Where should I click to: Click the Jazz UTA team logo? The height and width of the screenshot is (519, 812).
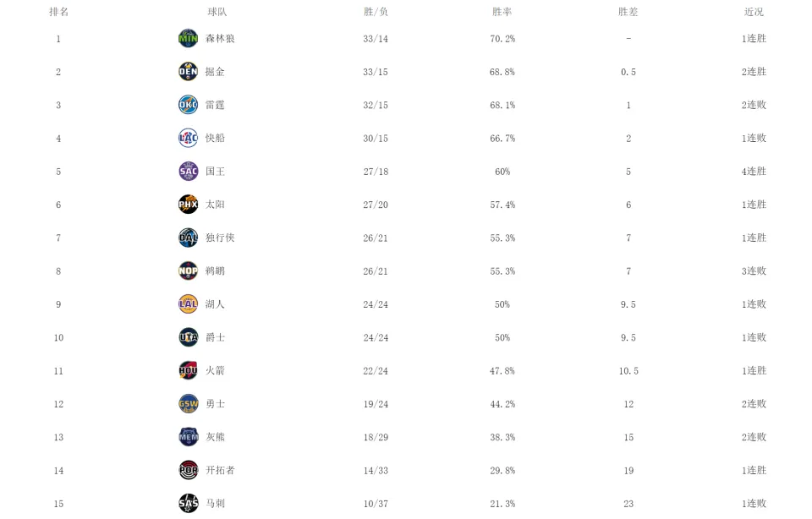tap(188, 337)
